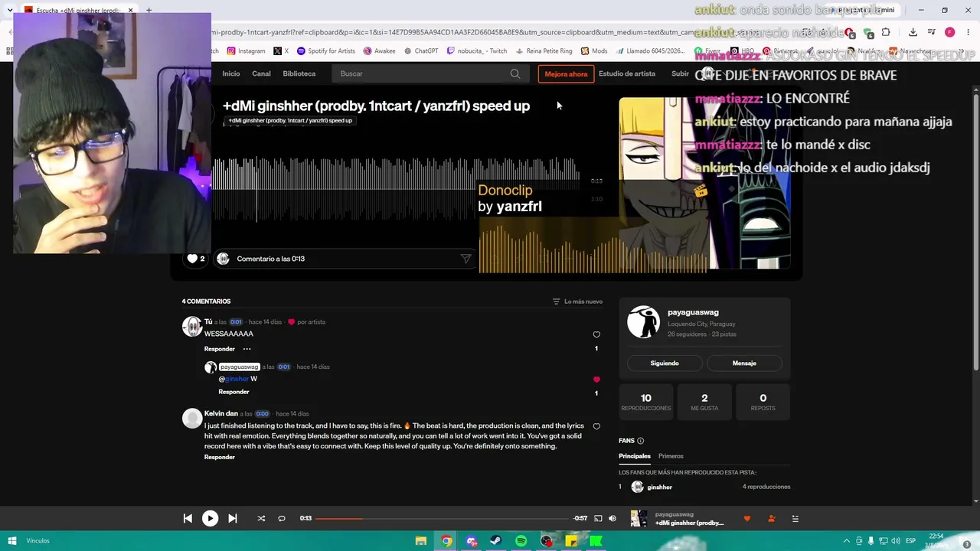
Task: Jump to 0:00 timestamp in Kelvin dan's comment
Action: pyautogui.click(x=263, y=414)
